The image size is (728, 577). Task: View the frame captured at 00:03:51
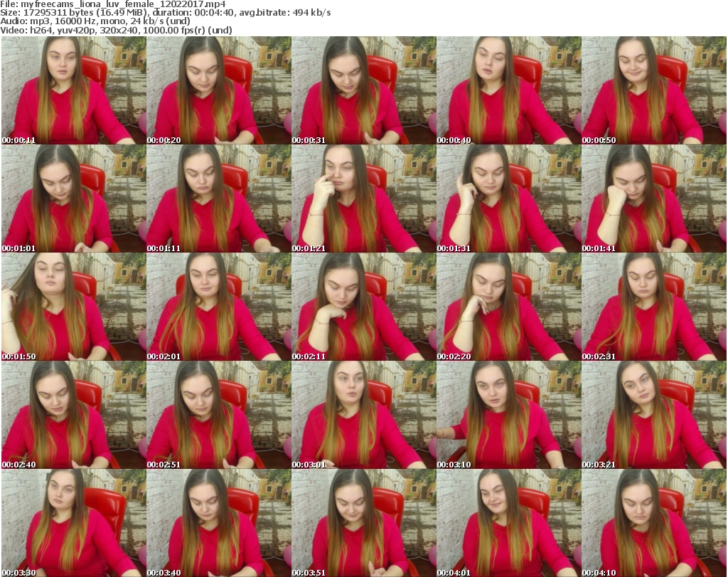pos(363,523)
